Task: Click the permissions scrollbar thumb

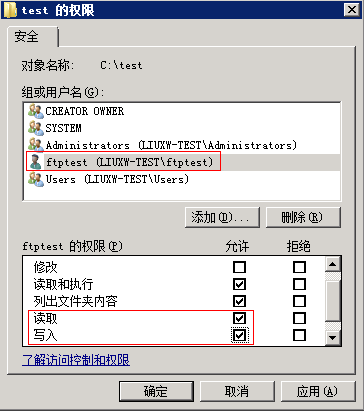Action: tap(332, 301)
